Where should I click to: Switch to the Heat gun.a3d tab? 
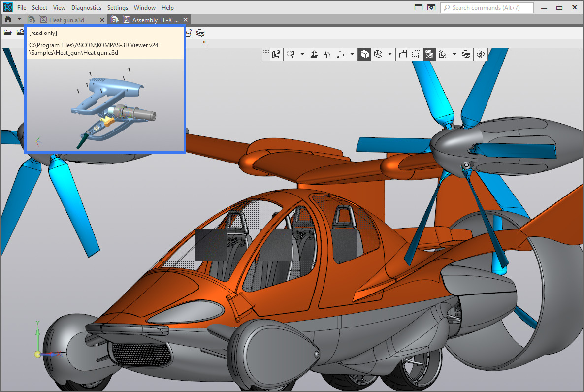tap(66, 20)
